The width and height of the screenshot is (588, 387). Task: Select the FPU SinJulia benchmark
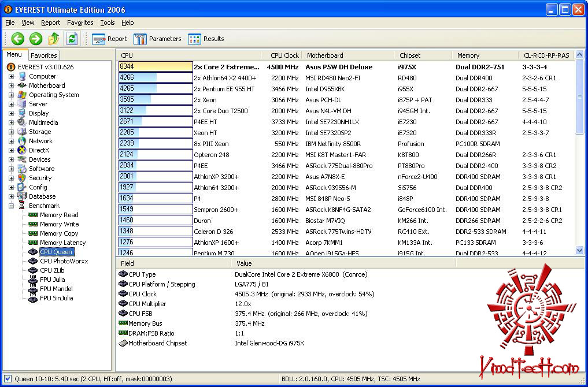click(56, 298)
